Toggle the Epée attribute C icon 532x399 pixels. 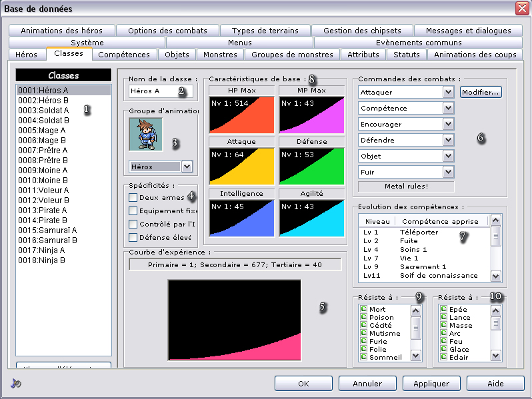pos(443,309)
